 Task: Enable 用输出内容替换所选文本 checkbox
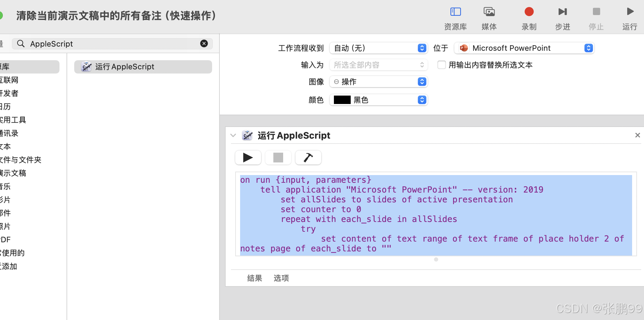click(442, 65)
